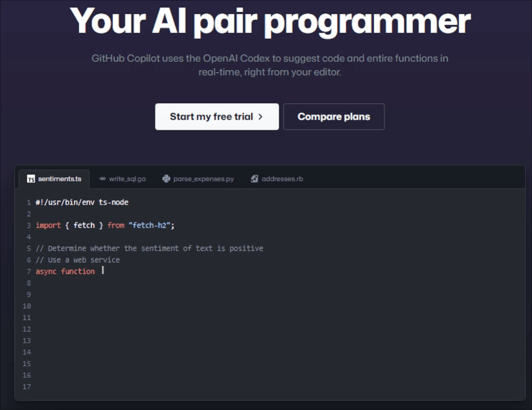Open the write_sql.go tab

(122, 179)
